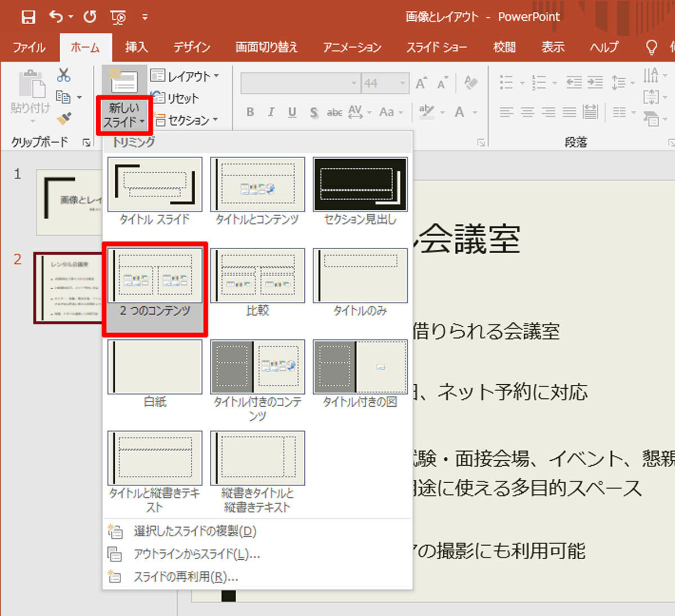Viewport: 675px width, 616px height.
Task: Click the Paste (貼り付け) clipboard icon
Action: 31,84
